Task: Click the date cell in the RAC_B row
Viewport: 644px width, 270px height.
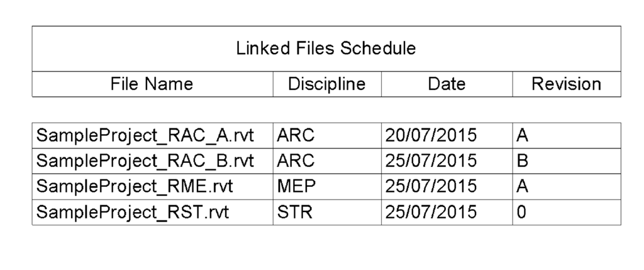Action: (447, 161)
